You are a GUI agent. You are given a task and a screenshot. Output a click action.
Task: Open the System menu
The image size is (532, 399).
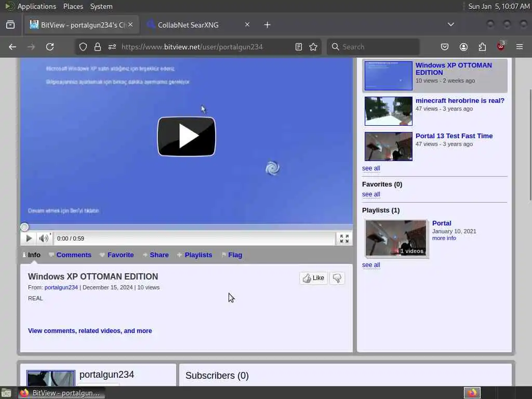tap(101, 6)
